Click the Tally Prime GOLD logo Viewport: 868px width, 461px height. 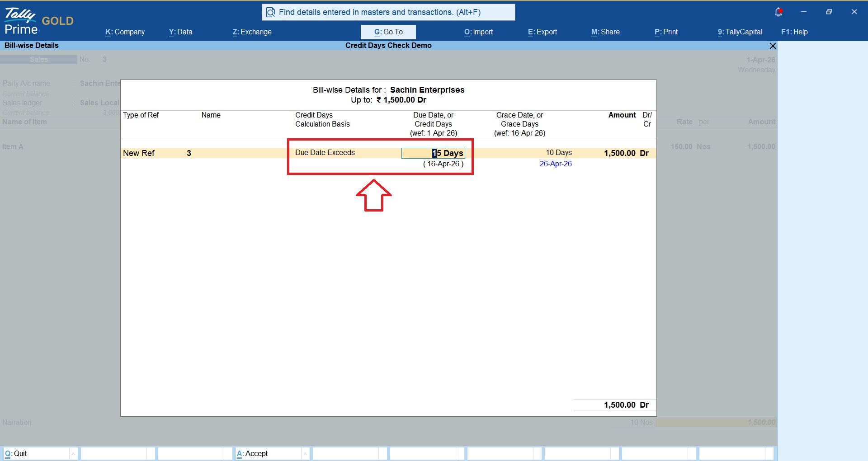(39, 21)
